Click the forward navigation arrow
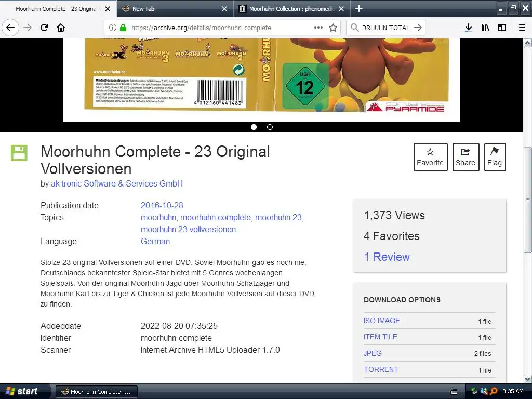 coord(28,28)
